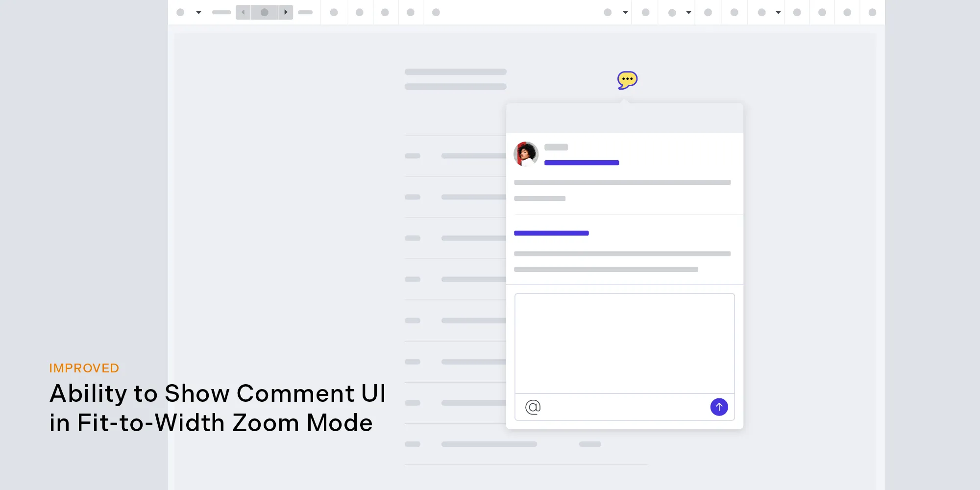The height and width of the screenshot is (490, 980).
Task: Click the forward navigation arrow
Action: click(x=286, y=12)
